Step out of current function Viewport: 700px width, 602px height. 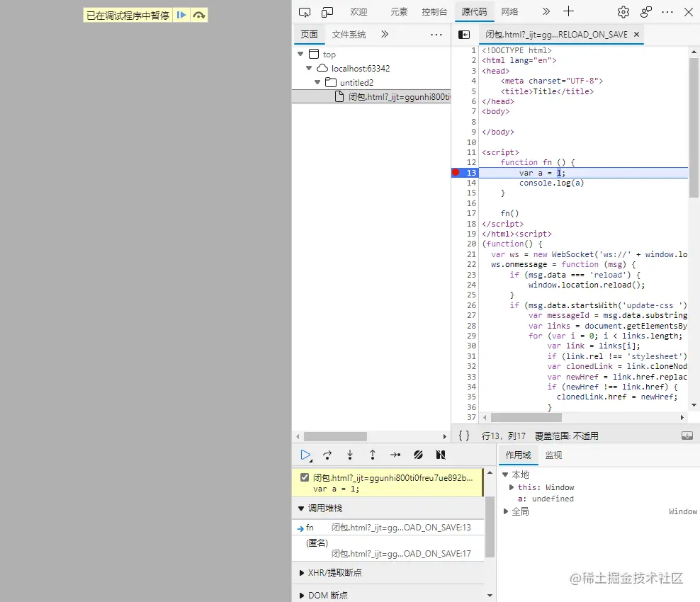(373, 455)
